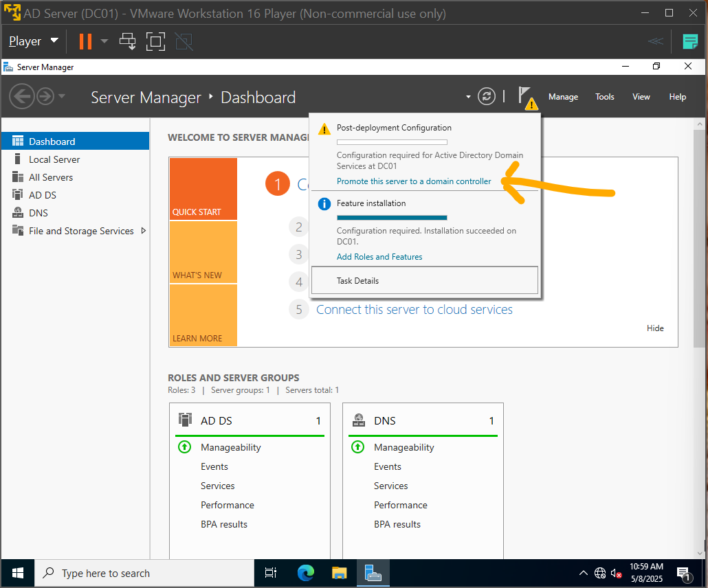Open Task Details in notifications popup
Viewport: 708px width, 588px height.
tap(424, 280)
